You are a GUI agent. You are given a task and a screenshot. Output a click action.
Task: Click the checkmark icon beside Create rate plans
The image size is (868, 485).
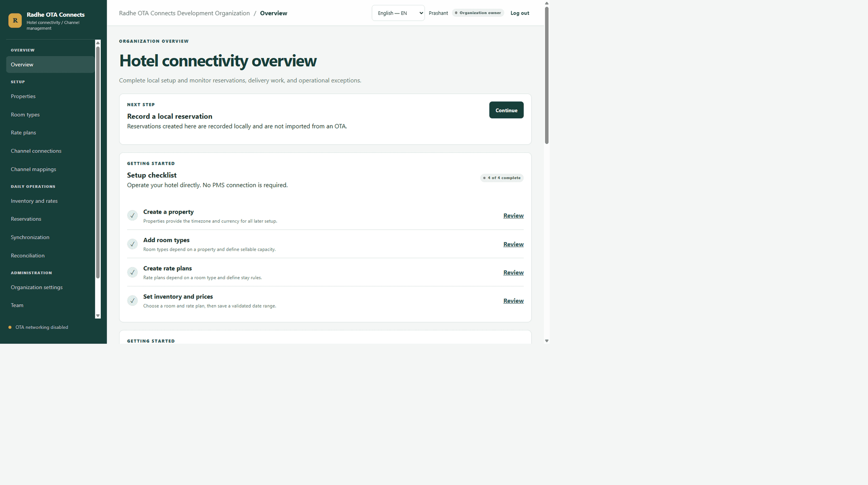[x=132, y=272]
